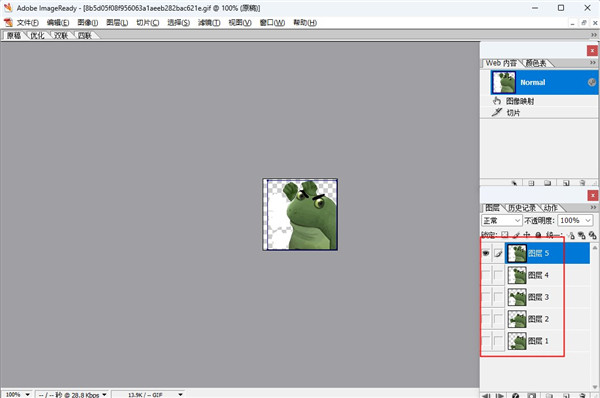This screenshot has height=398, width=600.
Task: Click the grid icon at Web content bottom
Action: 531,183
